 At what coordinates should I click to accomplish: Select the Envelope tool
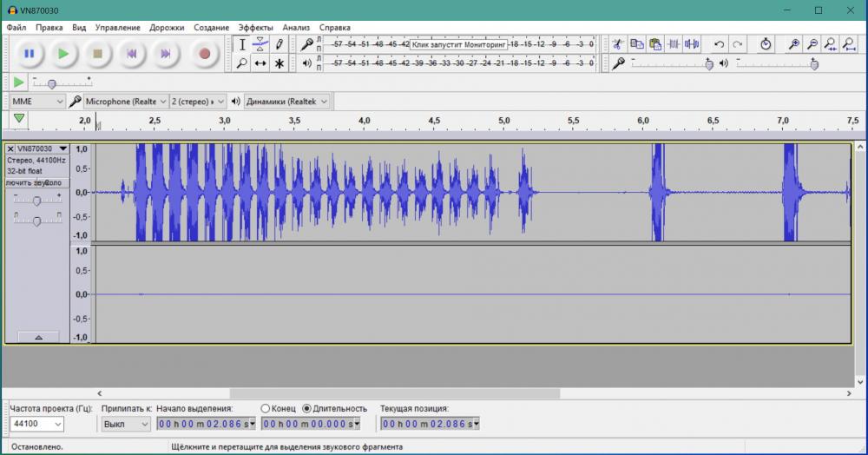260,44
